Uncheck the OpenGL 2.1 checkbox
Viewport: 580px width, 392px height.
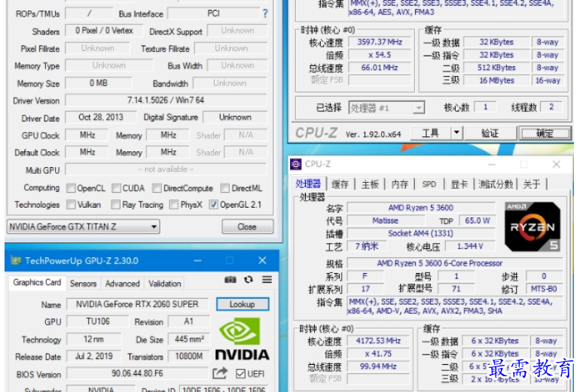[x=213, y=205]
